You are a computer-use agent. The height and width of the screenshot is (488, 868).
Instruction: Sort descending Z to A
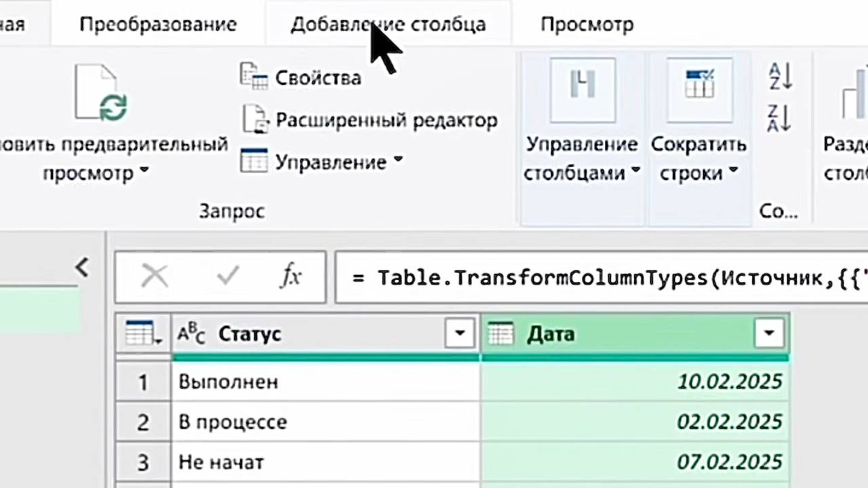click(781, 118)
